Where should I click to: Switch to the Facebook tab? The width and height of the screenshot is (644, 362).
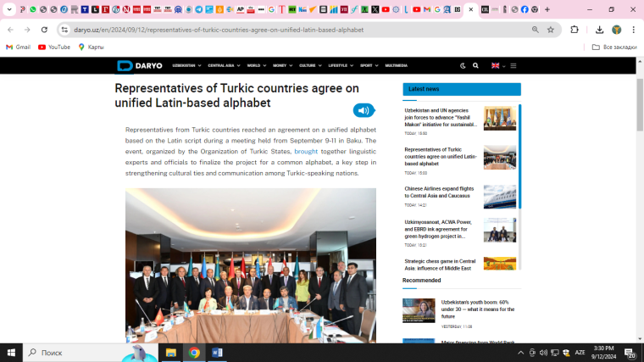coord(525,9)
